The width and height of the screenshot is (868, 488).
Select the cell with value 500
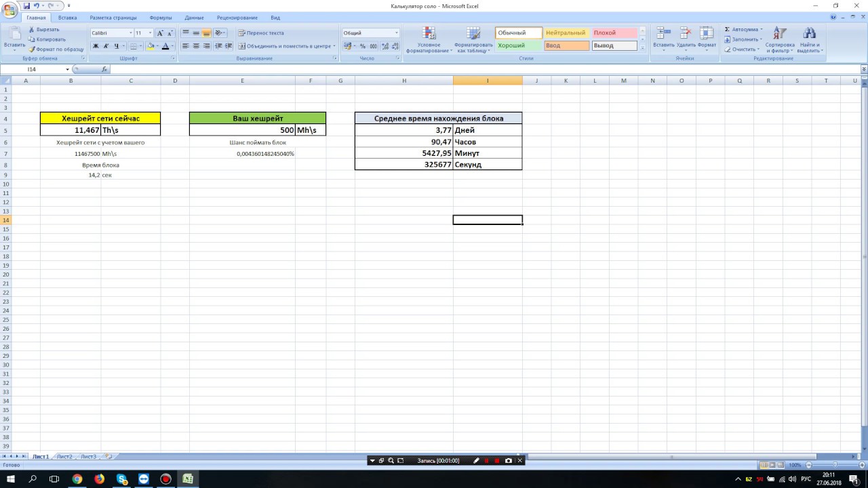click(242, 130)
